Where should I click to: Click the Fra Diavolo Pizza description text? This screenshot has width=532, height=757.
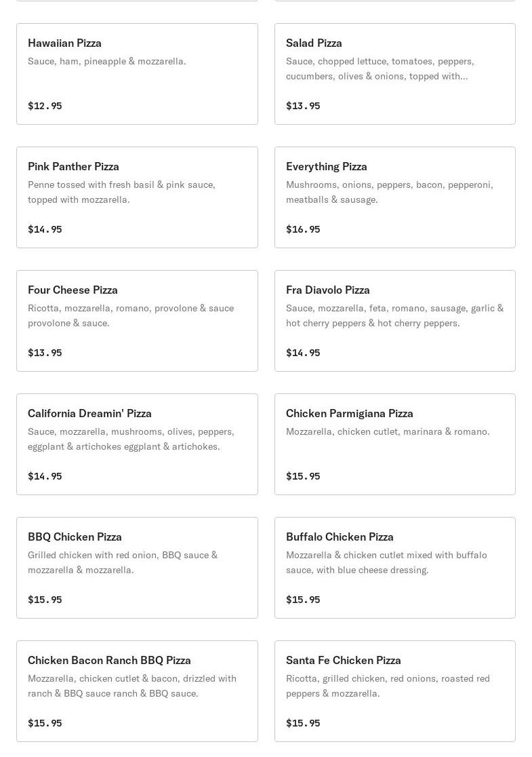pyautogui.click(x=394, y=315)
